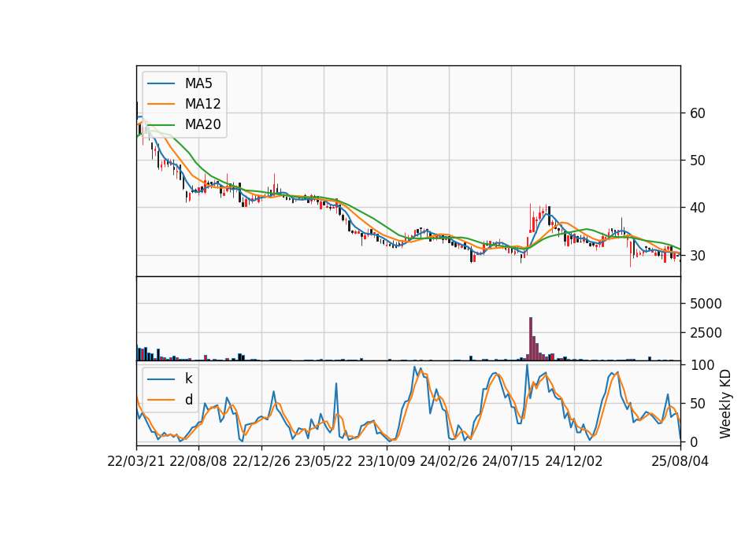Click the MA20 legend entry
The image size is (756, 543).
click(183, 124)
